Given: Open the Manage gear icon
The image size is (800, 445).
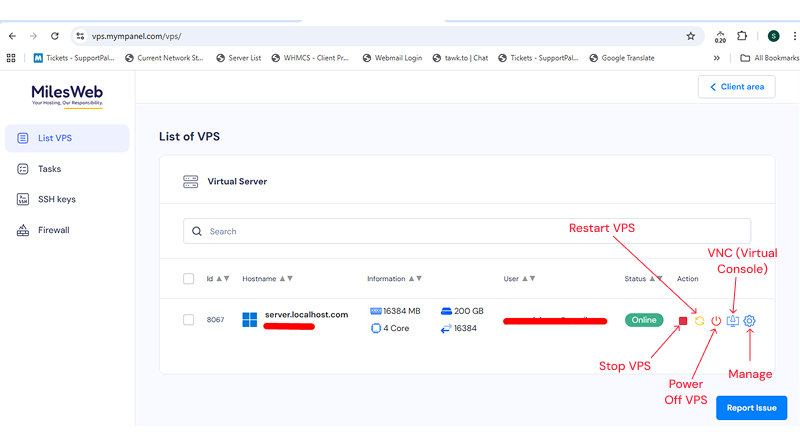Looking at the screenshot, I should (x=750, y=321).
